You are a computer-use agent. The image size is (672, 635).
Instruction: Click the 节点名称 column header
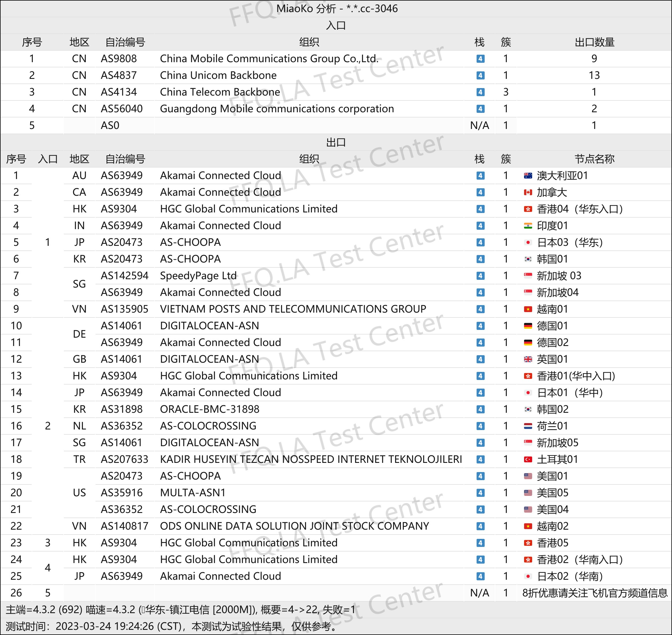click(594, 159)
